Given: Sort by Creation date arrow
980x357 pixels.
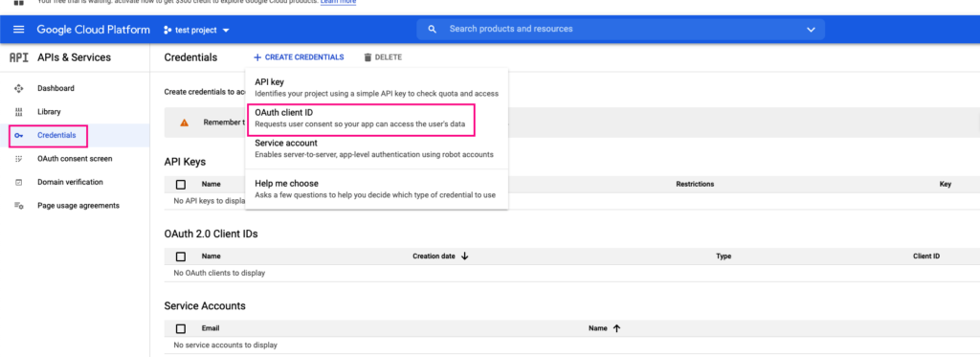Looking at the screenshot, I should coord(464,257).
